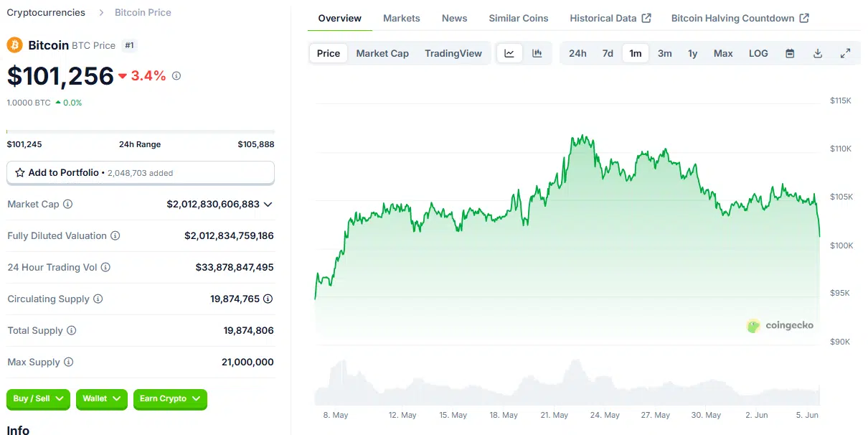Download chart data icon
Screen dimensions: 868x435
click(x=818, y=53)
